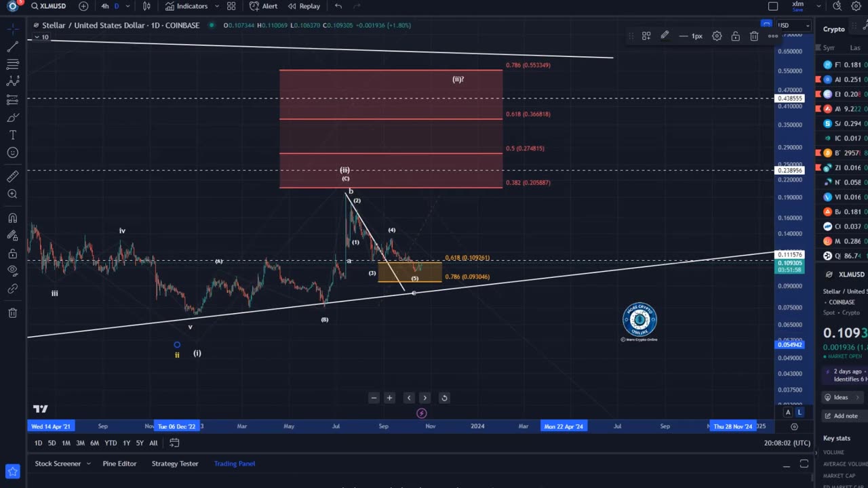
Task: Select the zoom in tool
Action: [x=12, y=195]
